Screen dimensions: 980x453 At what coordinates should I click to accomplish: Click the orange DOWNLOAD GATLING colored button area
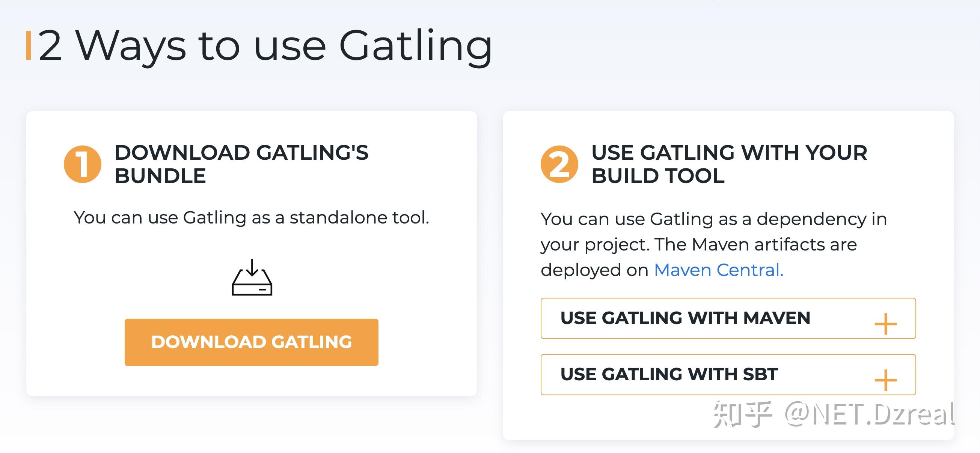click(252, 342)
